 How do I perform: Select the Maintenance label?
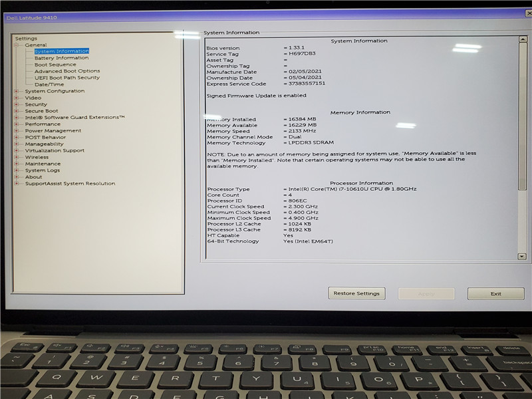[43, 164]
